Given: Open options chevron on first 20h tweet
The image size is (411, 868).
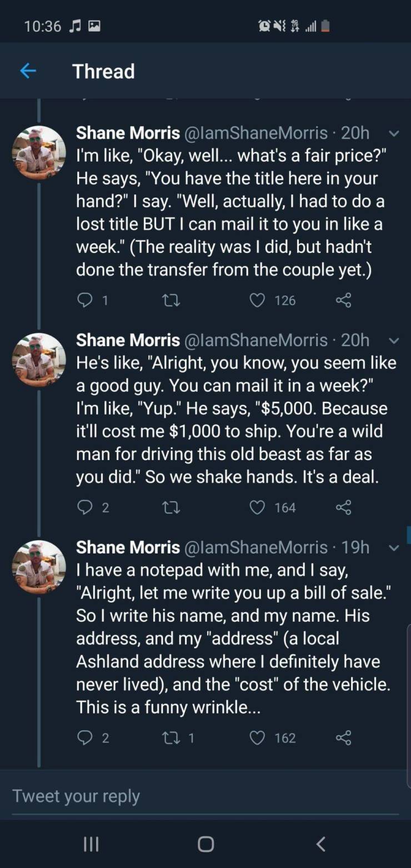Looking at the screenshot, I should [393, 133].
